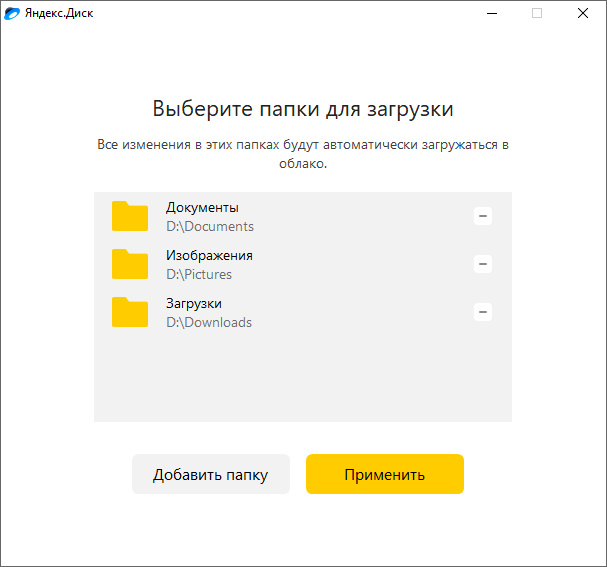The height and width of the screenshot is (567, 607).
Task: Click the disabled maximize window button
Action: pos(537,13)
